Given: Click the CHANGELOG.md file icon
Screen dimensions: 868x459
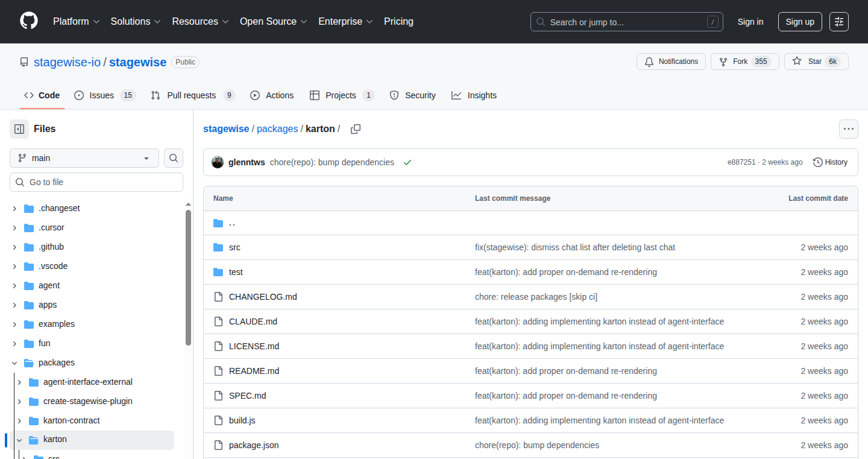Looking at the screenshot, I should coord(218,297).
